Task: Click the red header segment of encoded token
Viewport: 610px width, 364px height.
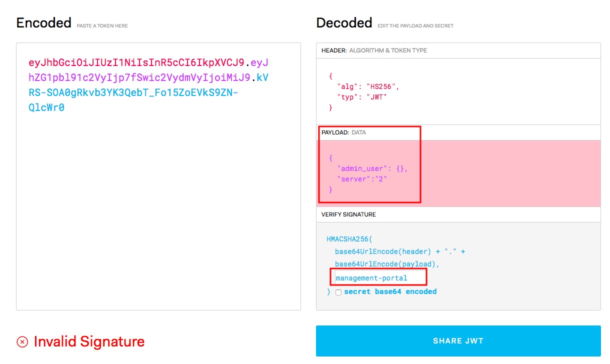Action: point(136,63)
